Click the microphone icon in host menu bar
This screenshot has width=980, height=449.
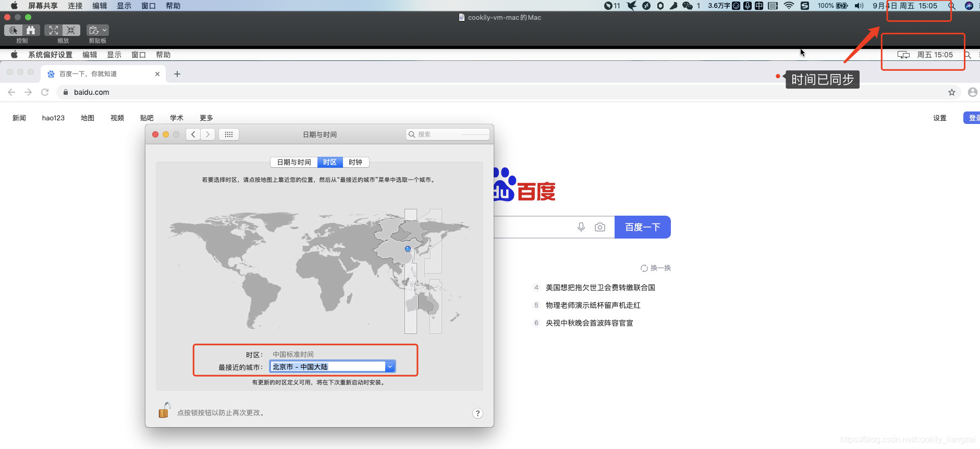(748, 6)
